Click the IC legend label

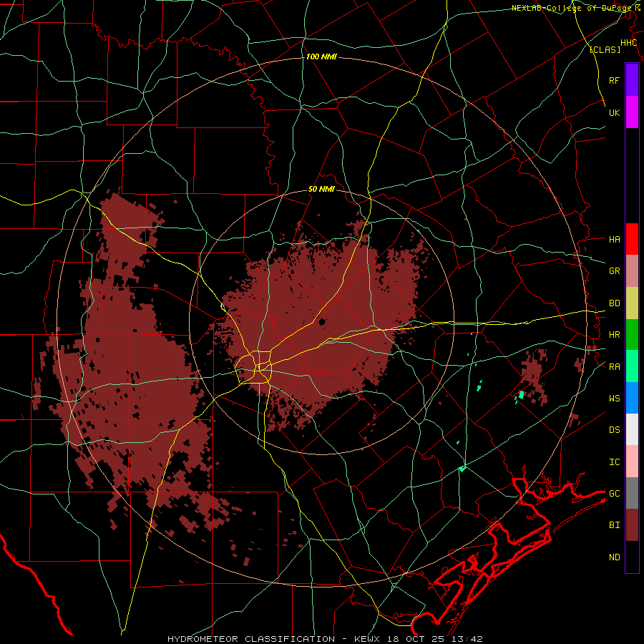(x=614, y=462)
